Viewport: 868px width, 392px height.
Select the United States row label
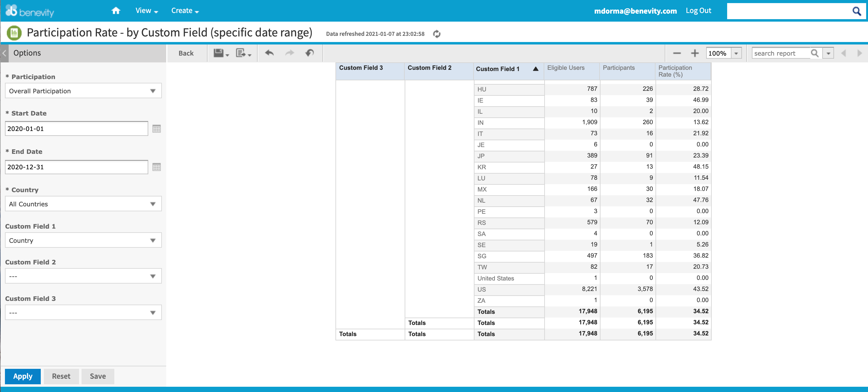[x=509, y=278]
